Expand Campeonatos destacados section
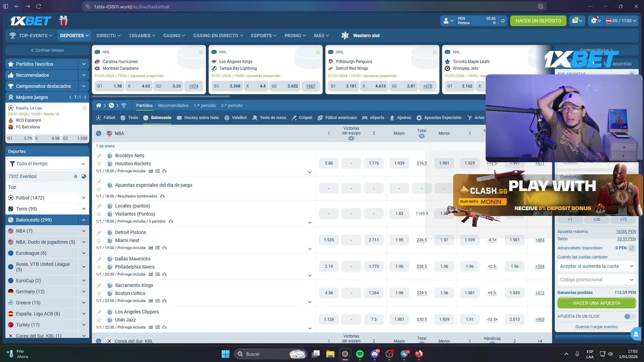 [x=84, y=86]
